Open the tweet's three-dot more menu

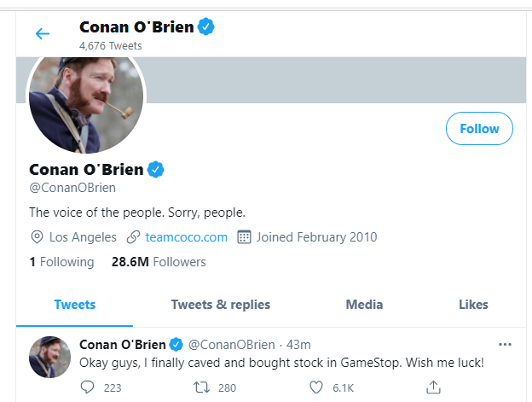pos(505,345)
